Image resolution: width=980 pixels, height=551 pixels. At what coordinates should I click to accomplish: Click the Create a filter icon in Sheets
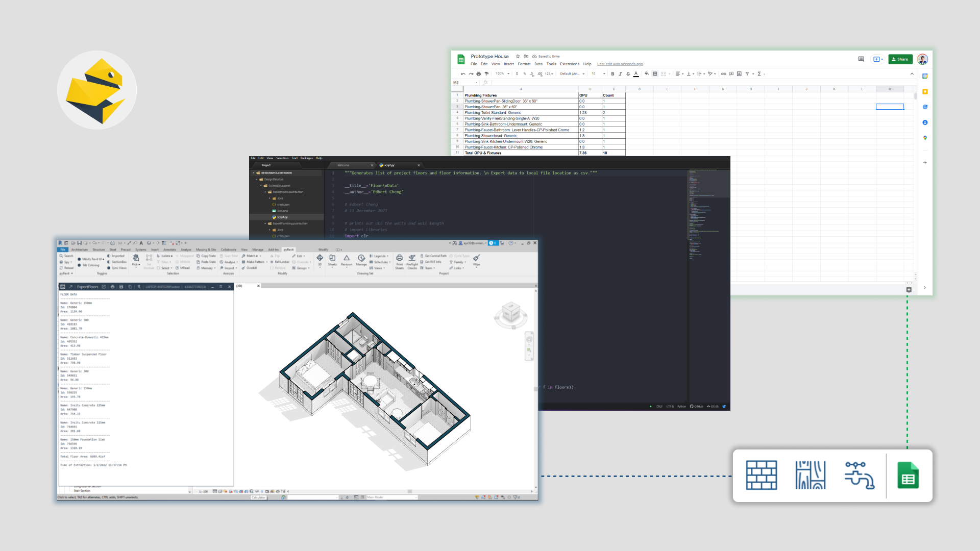(748, 74)
